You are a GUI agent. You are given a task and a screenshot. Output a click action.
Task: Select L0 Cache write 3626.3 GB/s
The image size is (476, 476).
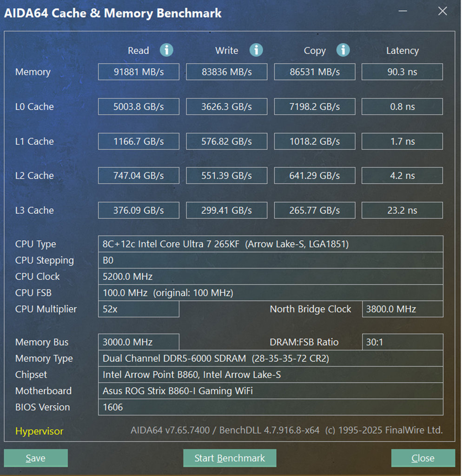click(x=226, y=106)
